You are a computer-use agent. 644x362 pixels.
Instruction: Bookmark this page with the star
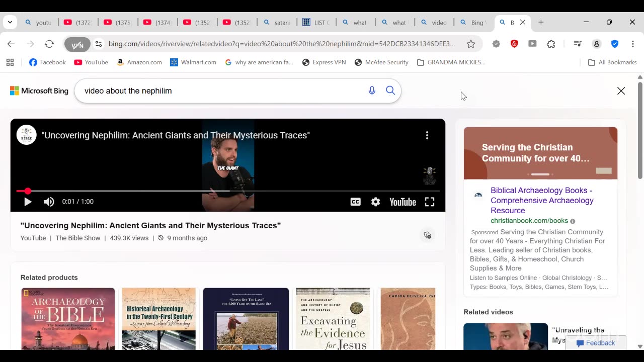click(471, 44)
